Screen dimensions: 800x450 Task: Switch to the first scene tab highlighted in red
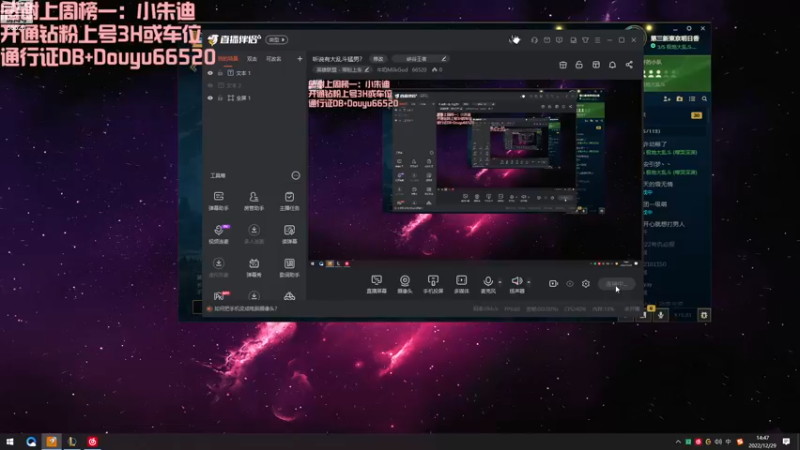tap(228, 59)
